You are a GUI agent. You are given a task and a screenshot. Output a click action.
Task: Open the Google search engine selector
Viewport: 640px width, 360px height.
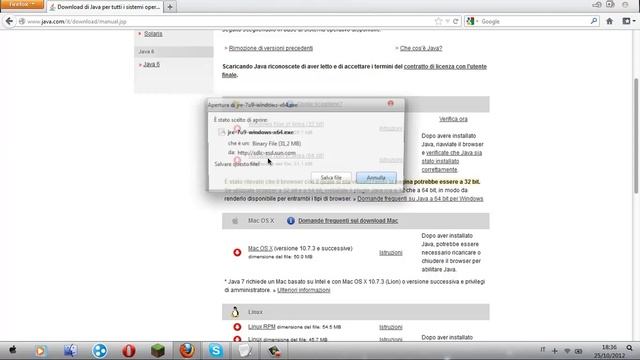[x=472, y=21]
